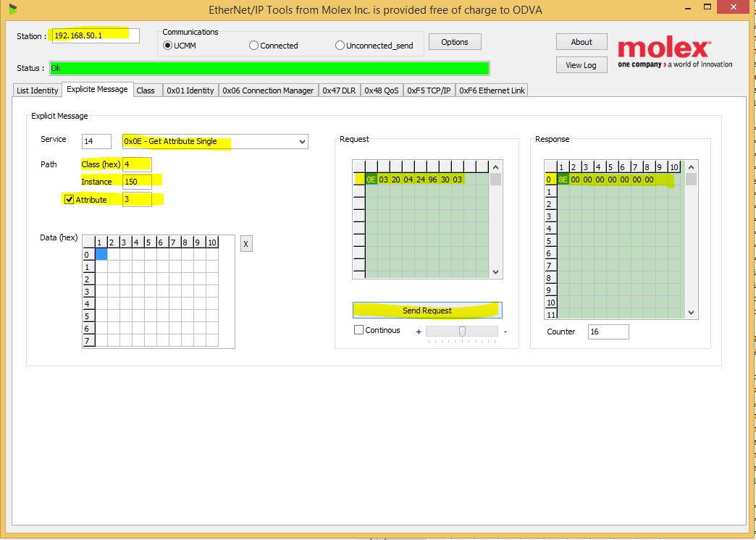Screen dimensions: 756x540
Task: Switch to the List Identity tab
Action: (37, 90)
